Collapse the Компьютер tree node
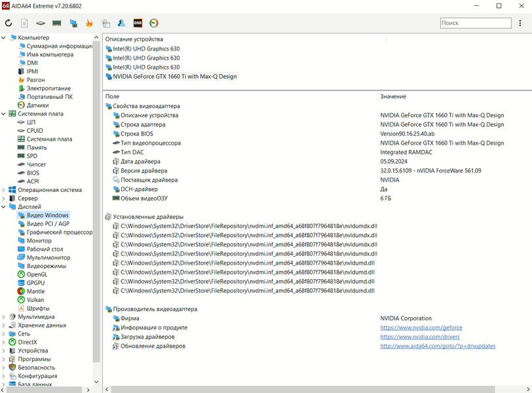This screenshot has height=393, width=532. (4, 37)
